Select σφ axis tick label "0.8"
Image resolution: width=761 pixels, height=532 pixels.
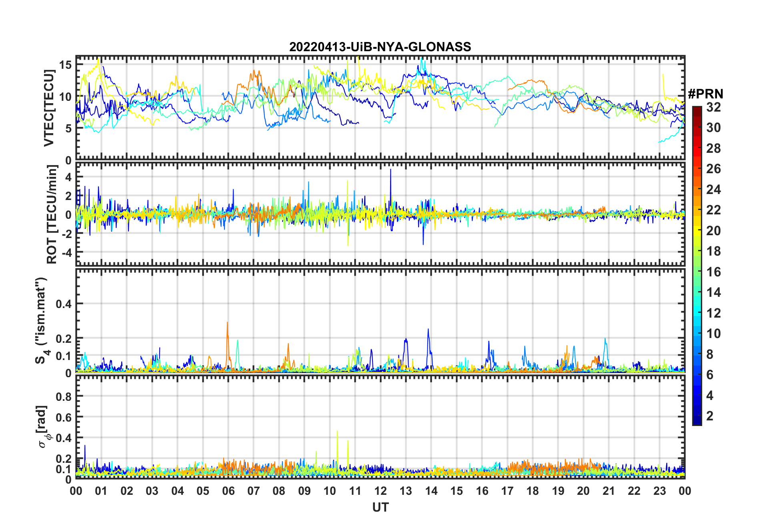click(x=64, y=396)
